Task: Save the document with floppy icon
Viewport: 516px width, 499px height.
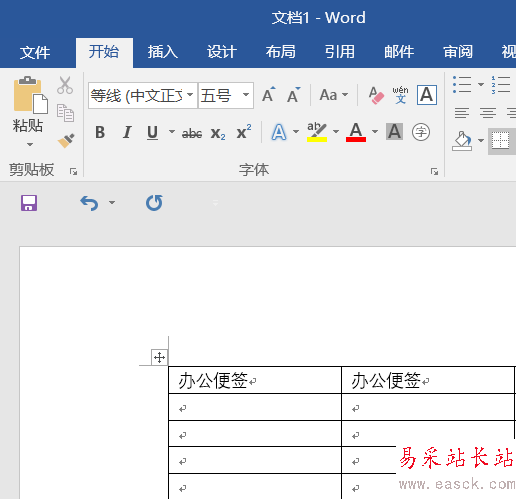Action: tap(29, 203)
